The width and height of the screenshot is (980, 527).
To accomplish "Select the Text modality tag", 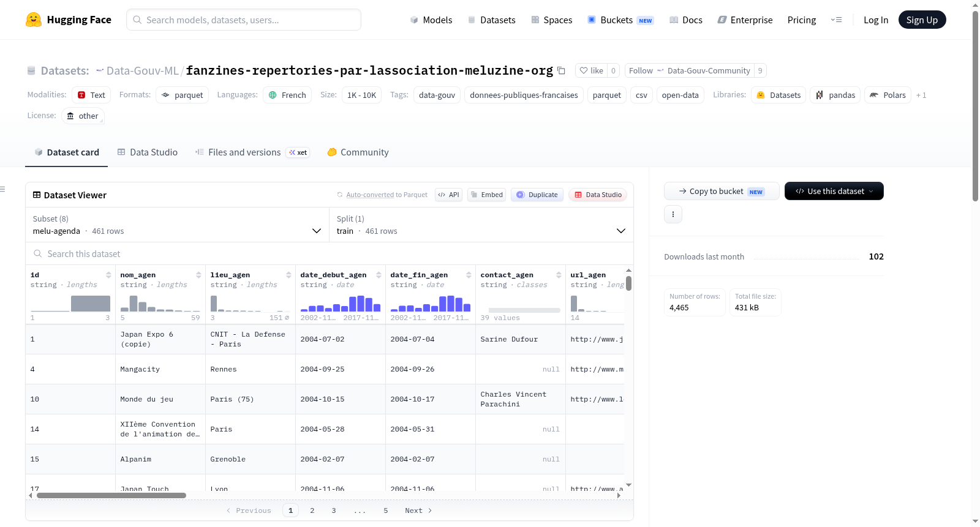I will pyautogui.click(x=91, y=95).
